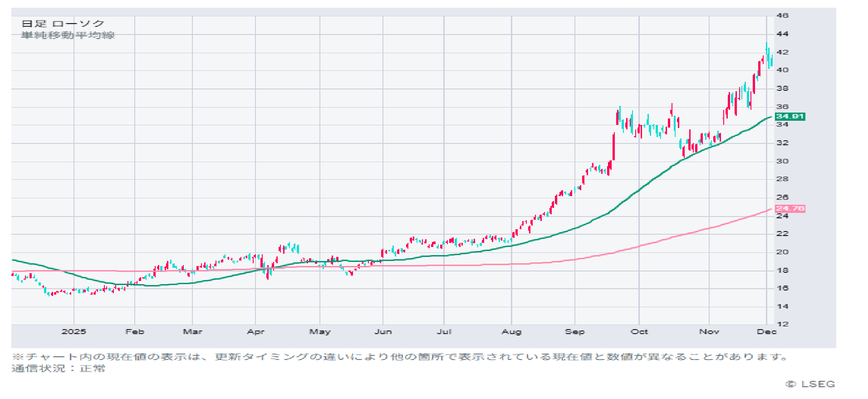Click the 通信状況:正常 status text

point(58,369)
